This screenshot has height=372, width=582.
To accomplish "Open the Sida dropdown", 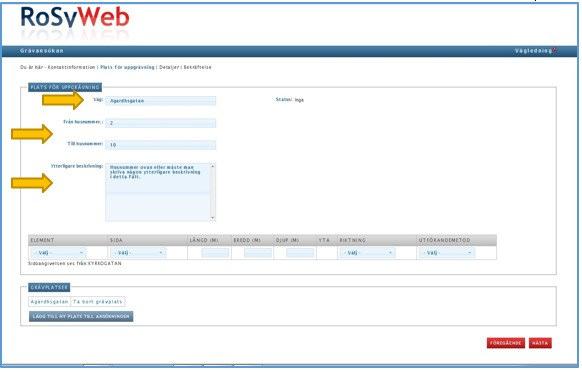I will point(138,253).
